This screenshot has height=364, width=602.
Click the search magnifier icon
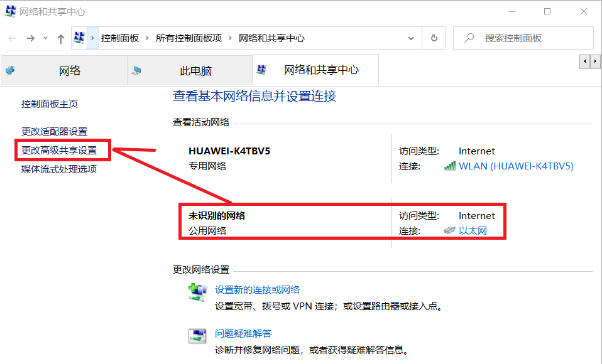[469, 38]
